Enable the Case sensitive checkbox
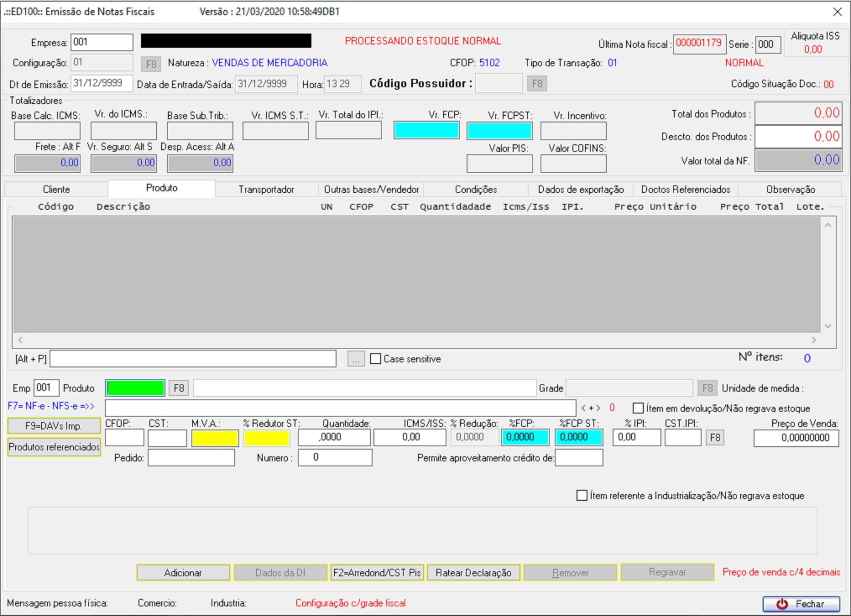 [x=375, y=359]
